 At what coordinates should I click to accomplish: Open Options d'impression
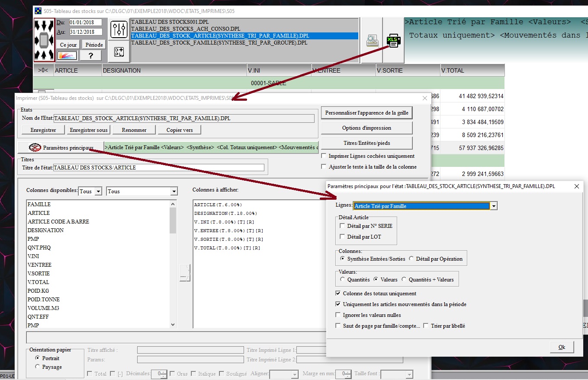pos(366,128)
